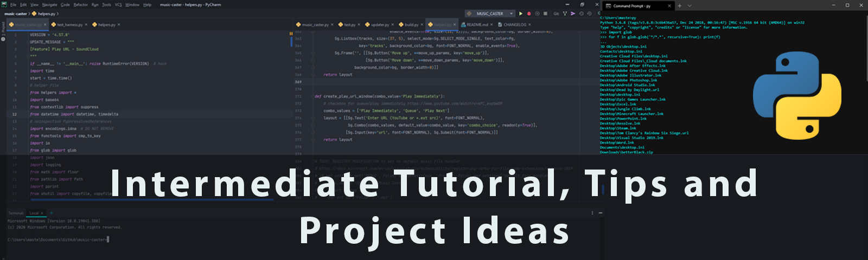This screenshot has width=868, height=260.
Task: Switch to music_caster.py tab in right editor
Action: click(315, 24)
